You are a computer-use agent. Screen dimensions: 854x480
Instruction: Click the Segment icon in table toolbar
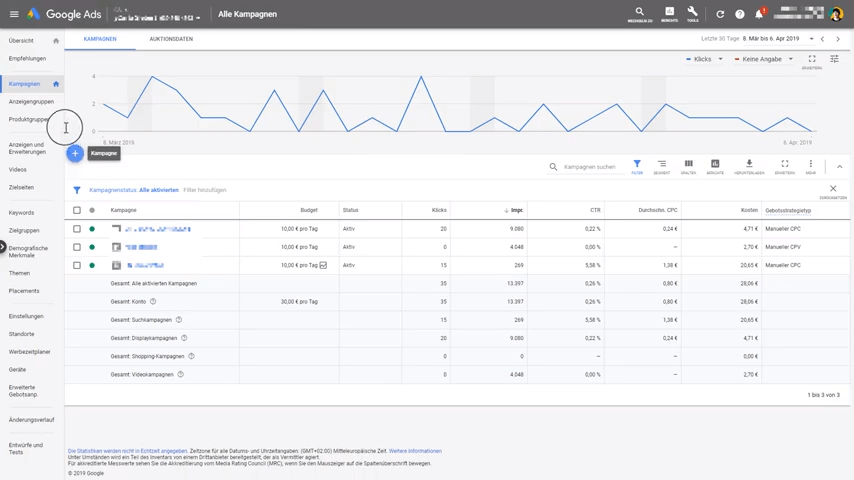click(x=661, y=165)
